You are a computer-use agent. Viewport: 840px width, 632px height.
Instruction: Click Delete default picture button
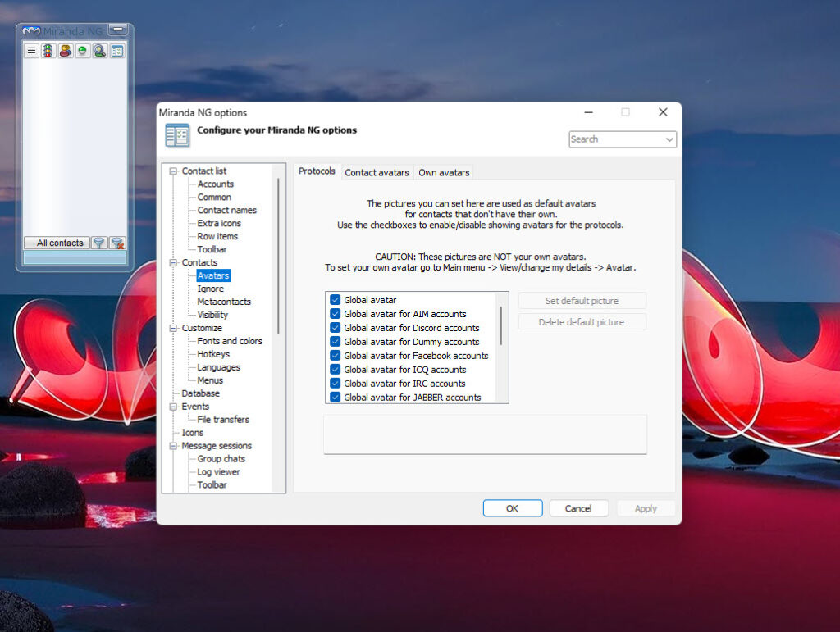(582, 322)
